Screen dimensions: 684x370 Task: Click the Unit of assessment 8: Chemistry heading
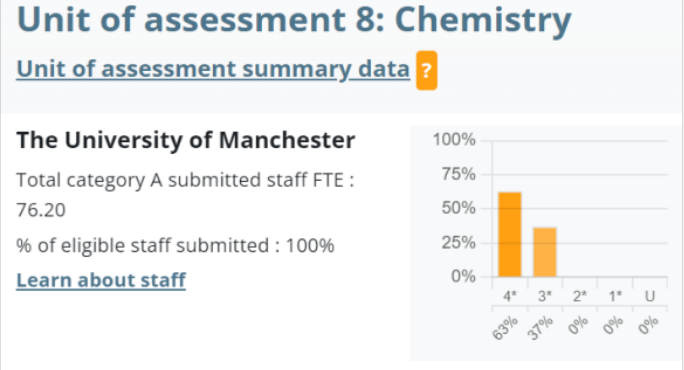(294, 20)
